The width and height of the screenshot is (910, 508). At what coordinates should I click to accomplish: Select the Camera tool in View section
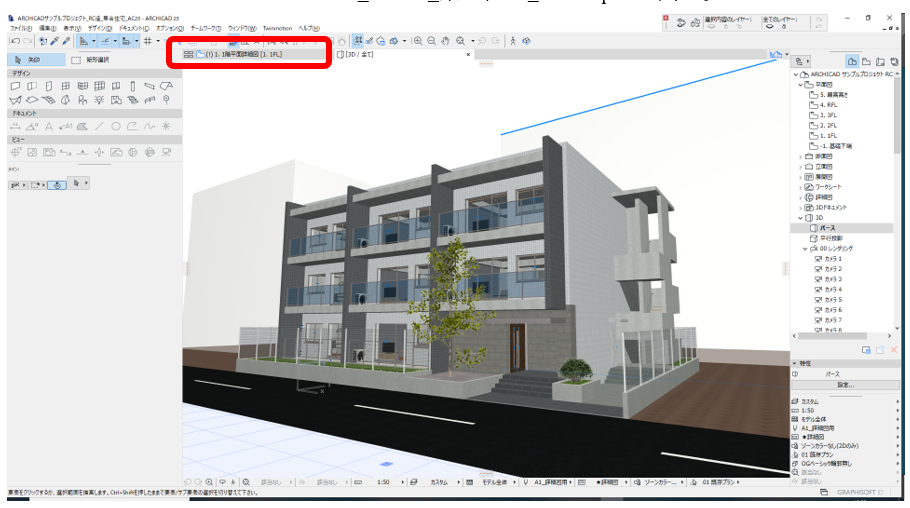(167, 152)
